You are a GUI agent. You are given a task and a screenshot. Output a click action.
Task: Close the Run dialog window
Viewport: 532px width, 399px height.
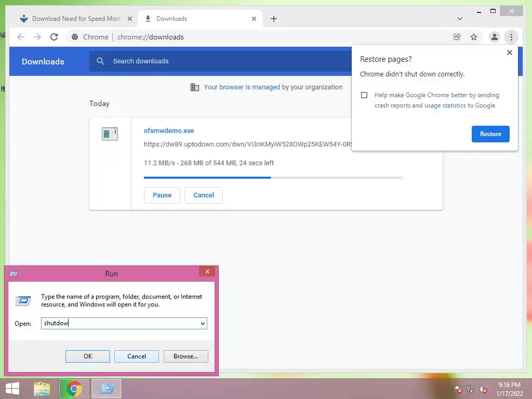pos(207,271)
